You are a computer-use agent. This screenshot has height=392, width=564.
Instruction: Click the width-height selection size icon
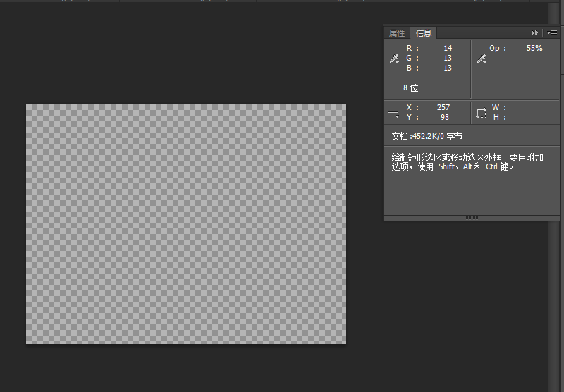tap(482, 113)
